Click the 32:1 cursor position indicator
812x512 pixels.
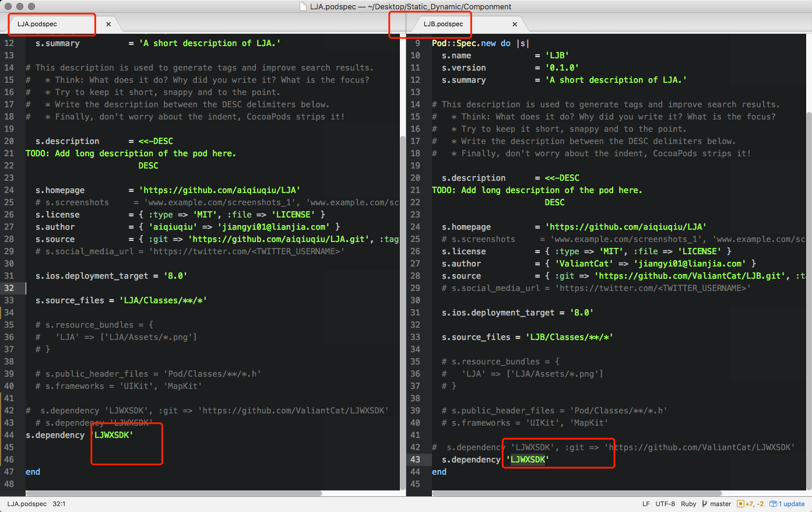click(59, 504)
